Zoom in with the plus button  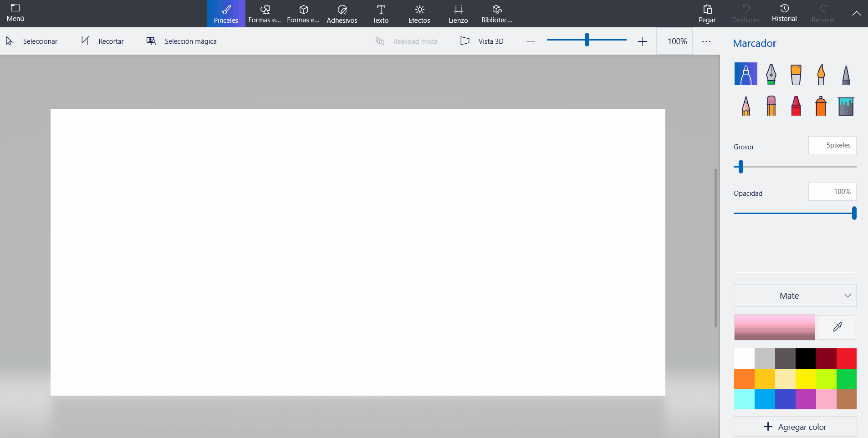642,41
